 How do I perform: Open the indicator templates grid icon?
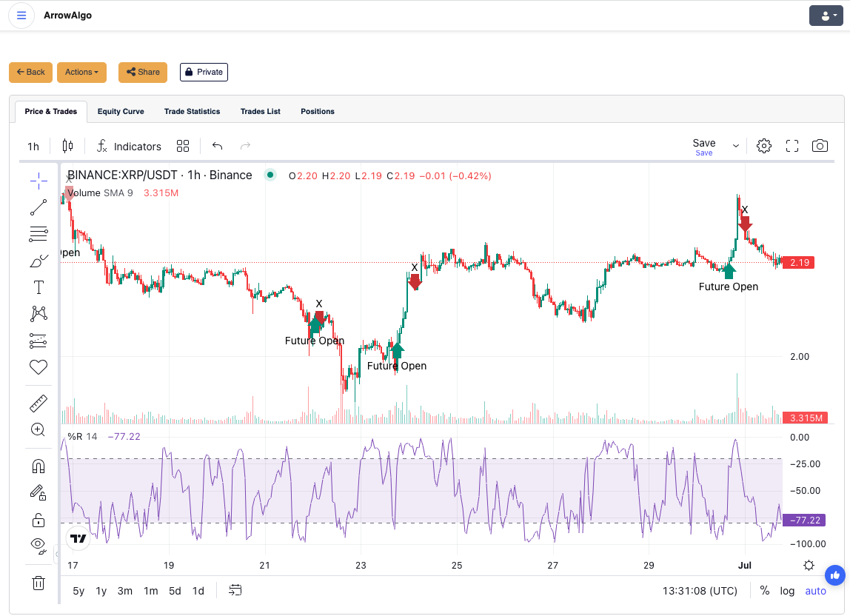click(183, 146)
